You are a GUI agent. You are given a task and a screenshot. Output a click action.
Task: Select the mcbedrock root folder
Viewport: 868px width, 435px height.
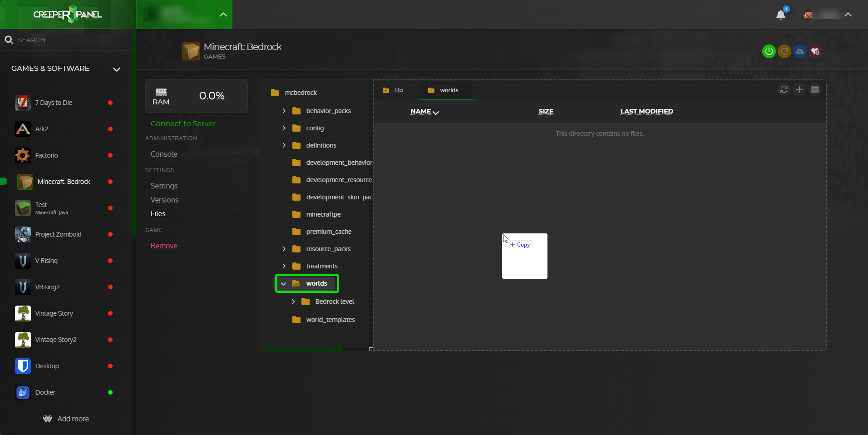tap(294, 93)
